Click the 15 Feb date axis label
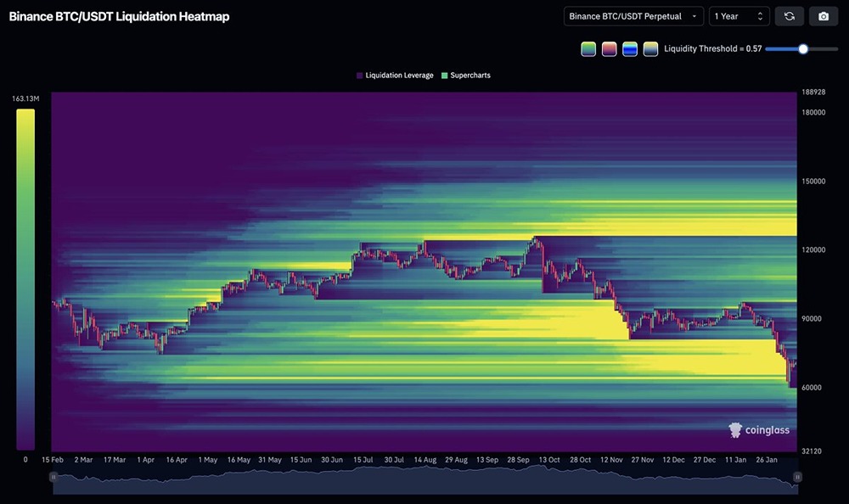Image resolution: width=849 pixels, height=504 pixels. [53, 460]
